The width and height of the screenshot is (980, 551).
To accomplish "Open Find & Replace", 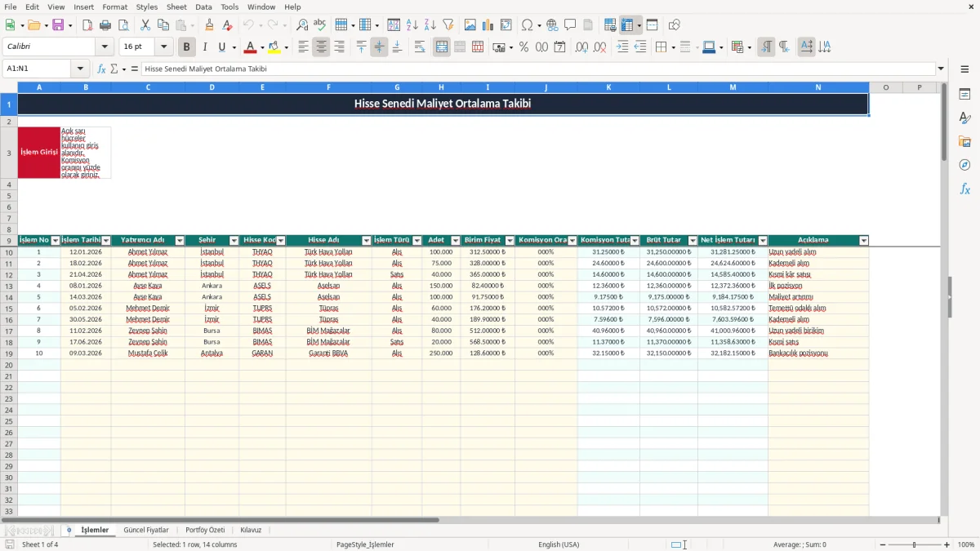I will pyautogui.click(x=302, y=25).
